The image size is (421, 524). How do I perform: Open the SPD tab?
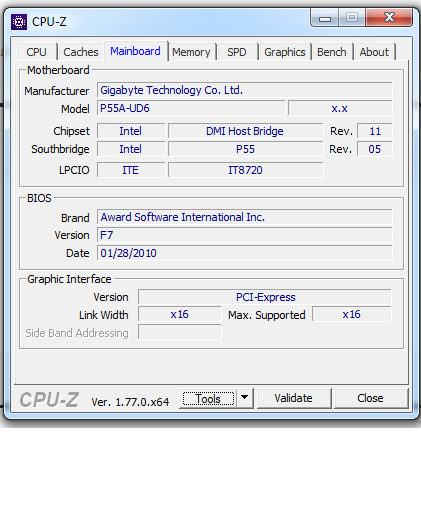[237, 52]
